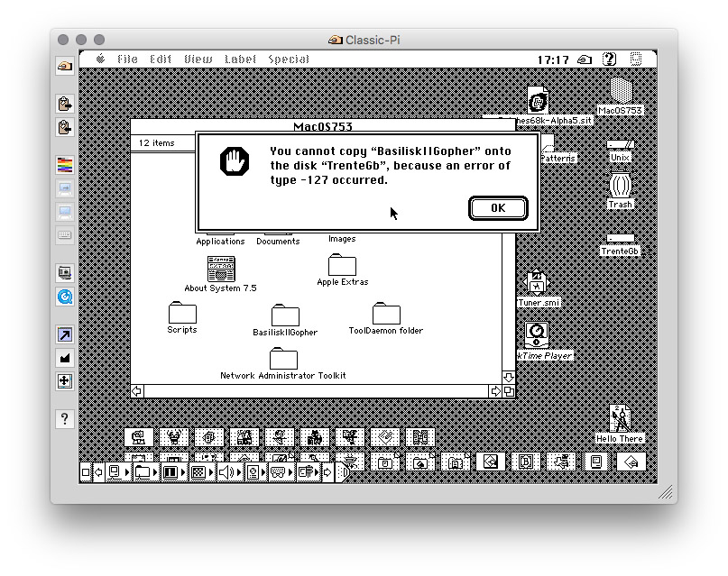
Task: Click the MacOS753 window title bar
Action: click(x=323, y=126)
